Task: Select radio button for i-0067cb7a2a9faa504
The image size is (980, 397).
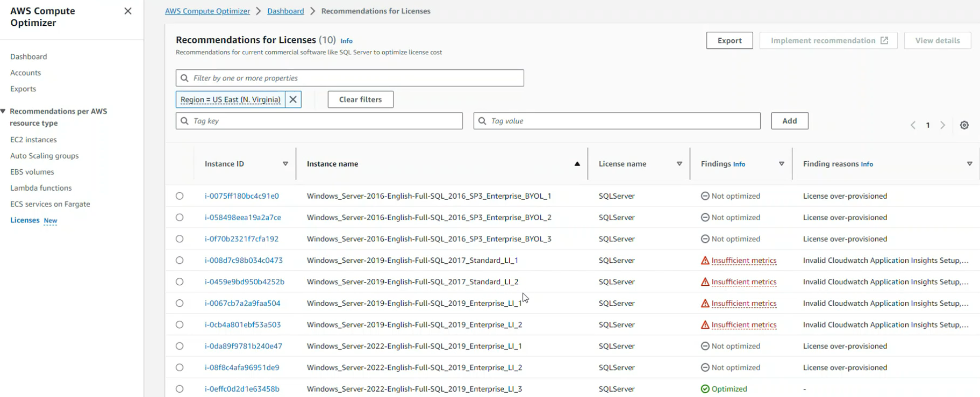Action: pos(180,304)
